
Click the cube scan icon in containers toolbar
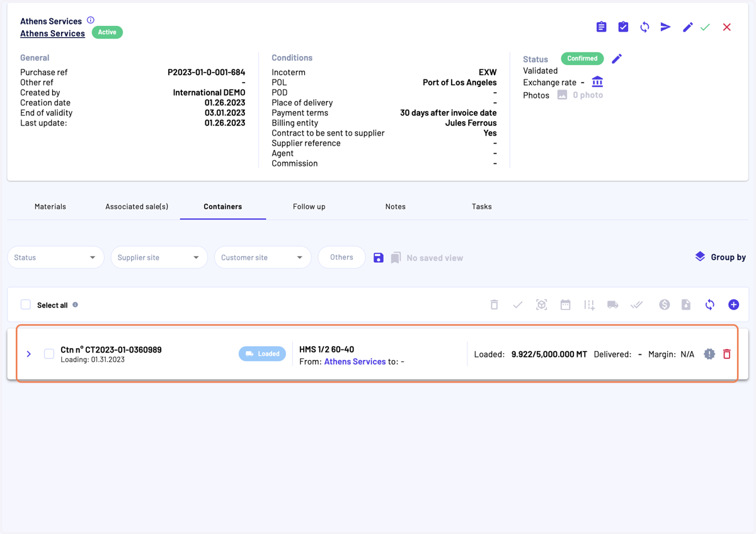coord(541,305)
